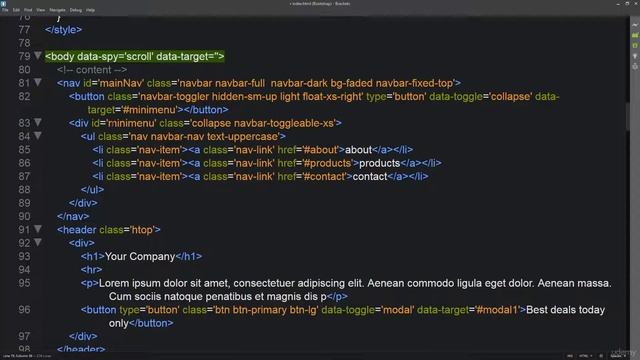Open the Find menu
The image size is (640, 360).
(x=28, y=10)
